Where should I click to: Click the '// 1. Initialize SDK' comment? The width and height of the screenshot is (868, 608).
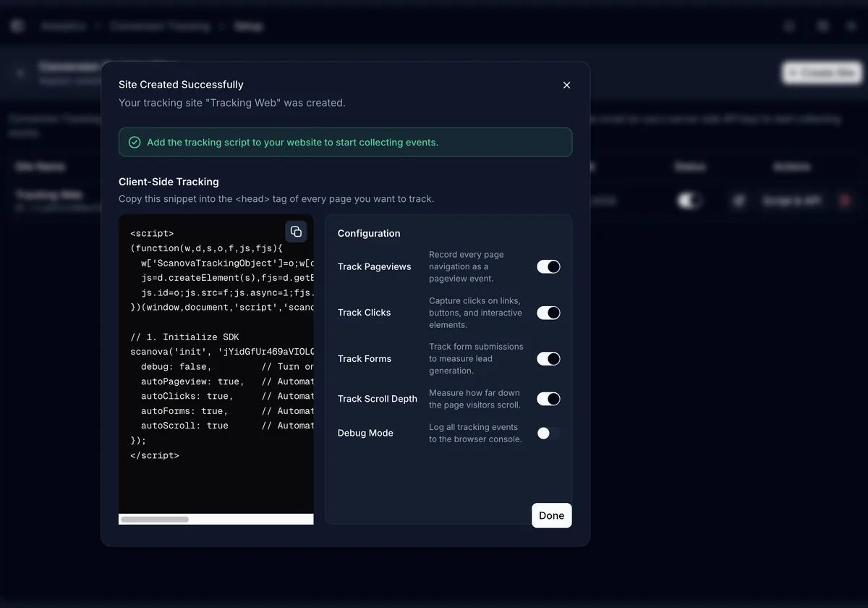pyautogui.click(x=184, y=337)
